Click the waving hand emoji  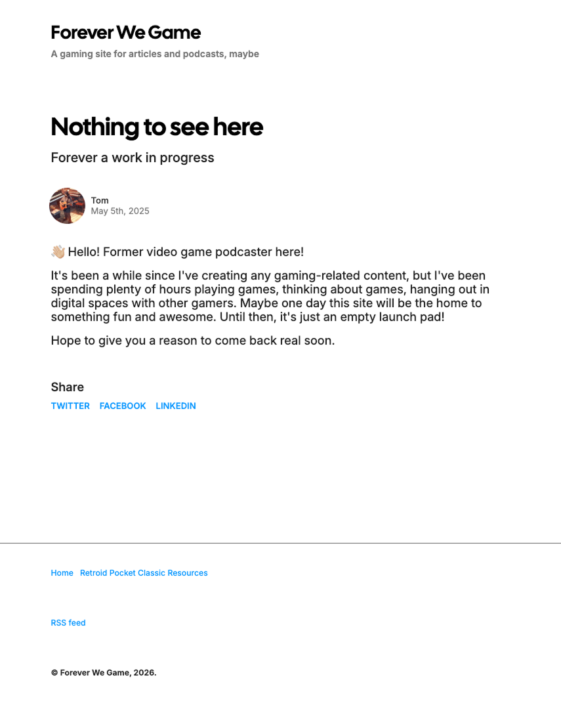click(58, 252)
